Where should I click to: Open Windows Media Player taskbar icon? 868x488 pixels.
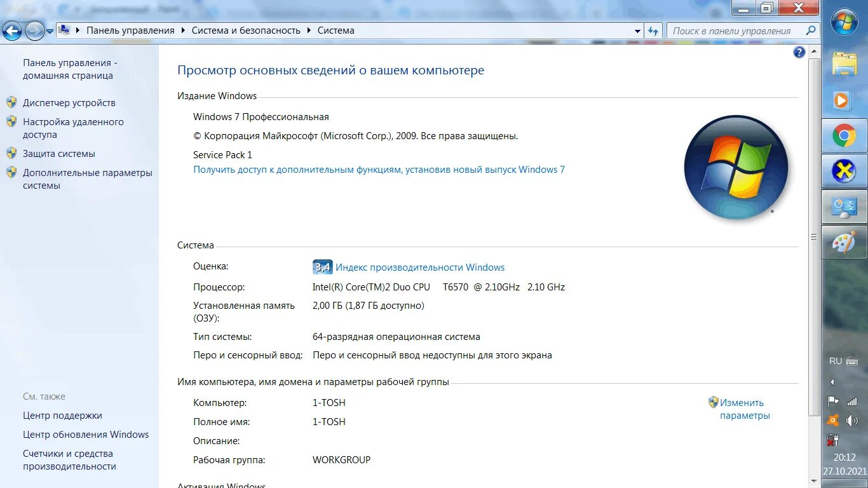point(842,100)
